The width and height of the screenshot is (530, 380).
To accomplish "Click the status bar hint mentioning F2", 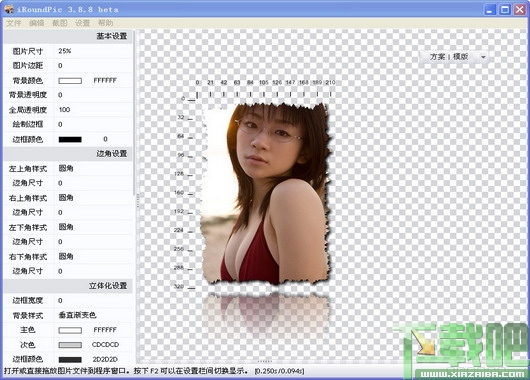I will 126,371.
